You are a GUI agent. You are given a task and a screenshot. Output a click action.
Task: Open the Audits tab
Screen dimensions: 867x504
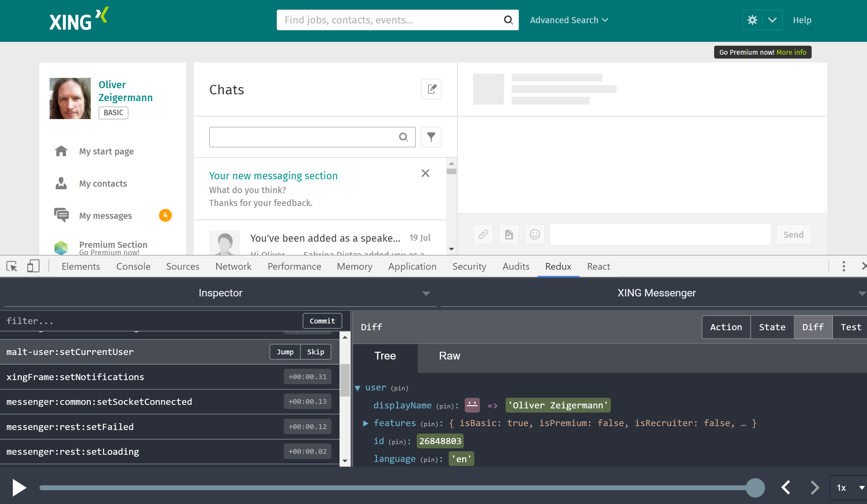tap(516, 266)
